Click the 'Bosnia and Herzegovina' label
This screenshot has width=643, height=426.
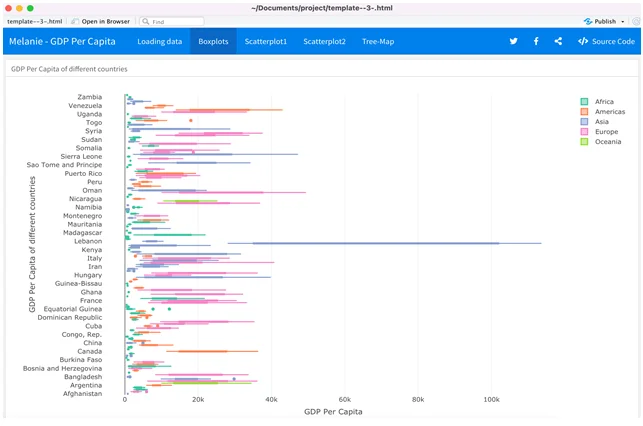(62, 368)
